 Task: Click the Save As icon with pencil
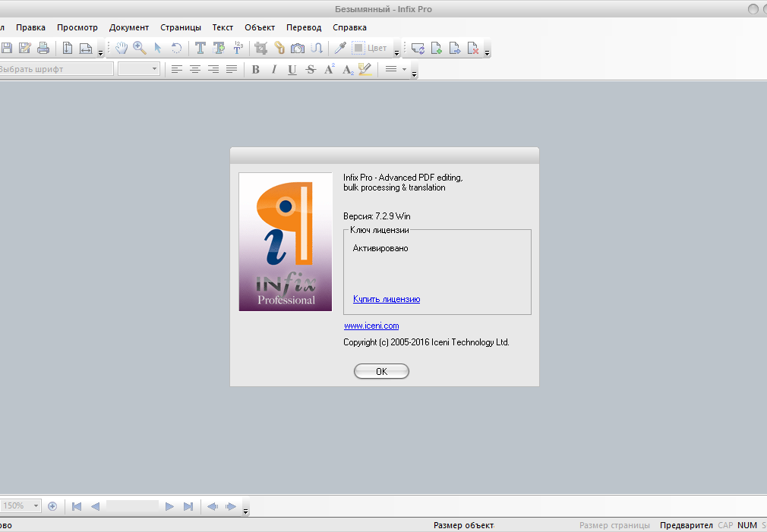24,48
